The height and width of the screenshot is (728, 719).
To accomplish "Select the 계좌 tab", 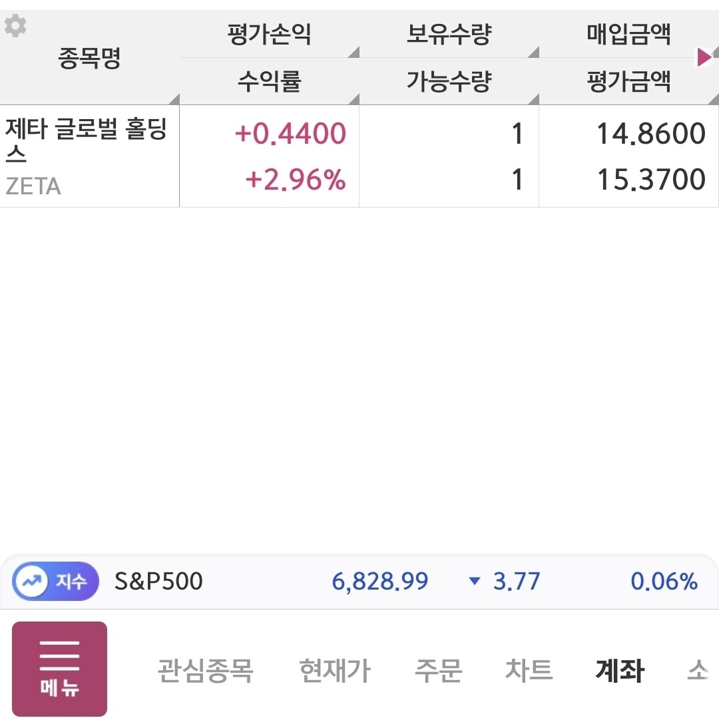I will tap(619, 670).
